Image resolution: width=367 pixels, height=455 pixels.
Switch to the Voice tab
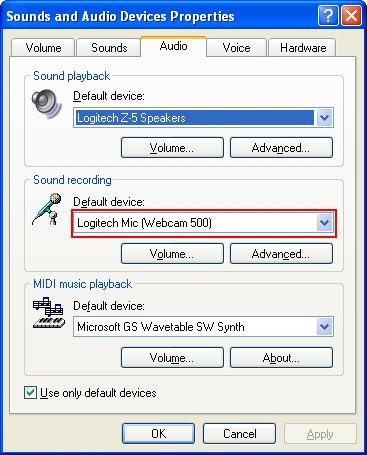pos(236,48)
